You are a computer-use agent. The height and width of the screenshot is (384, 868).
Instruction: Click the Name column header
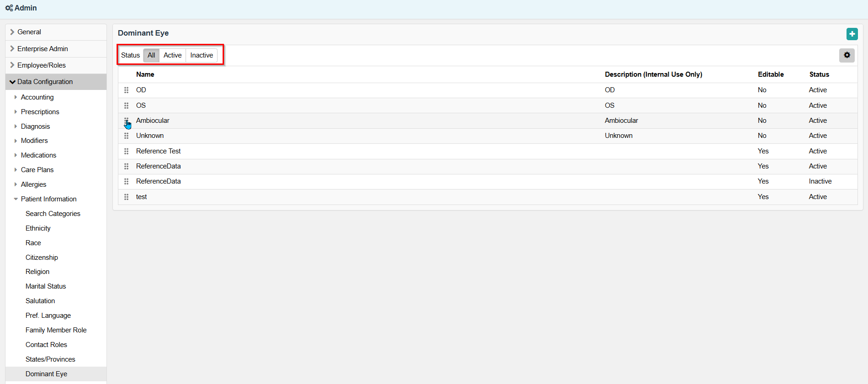coord(145,74)
